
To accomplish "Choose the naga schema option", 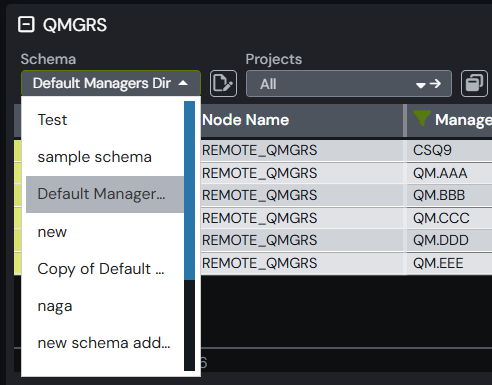I will coord(105,306).
